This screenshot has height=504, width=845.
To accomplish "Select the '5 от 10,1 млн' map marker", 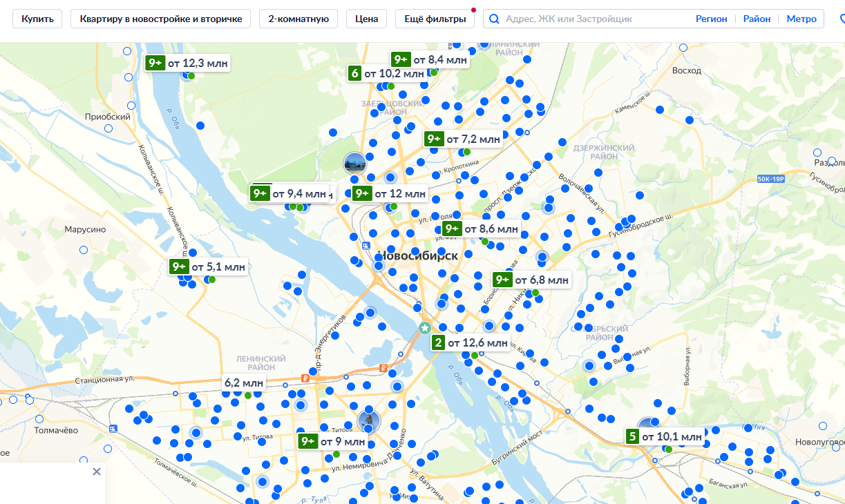I will [665, 436].
